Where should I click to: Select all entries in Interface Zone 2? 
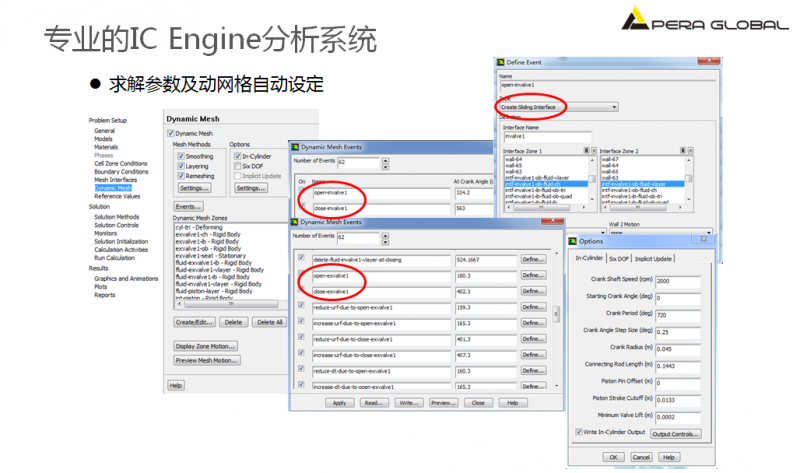tap(683, 151)
